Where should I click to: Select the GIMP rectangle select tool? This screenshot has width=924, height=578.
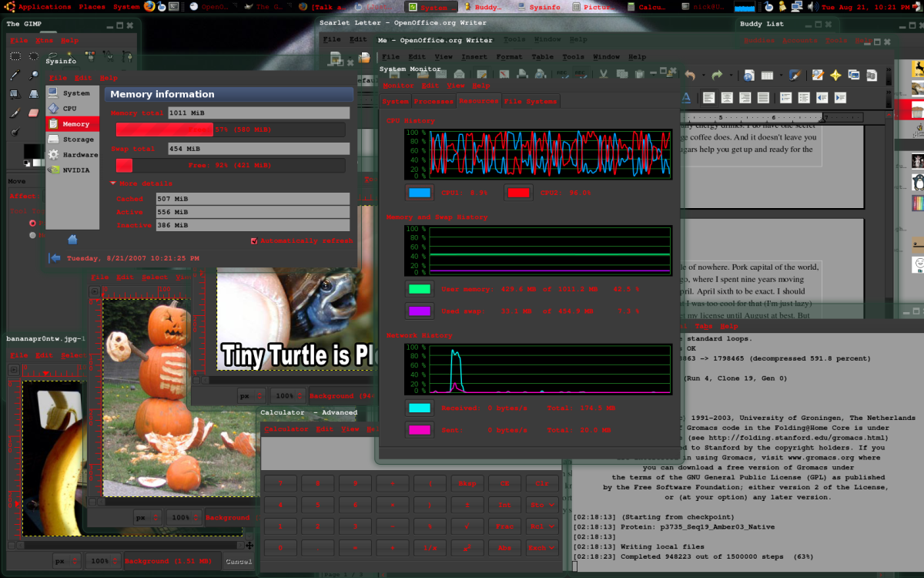click(x=15, y=55)
